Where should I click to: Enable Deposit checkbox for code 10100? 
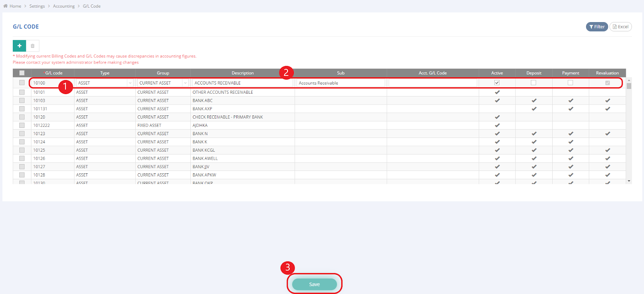533,83
